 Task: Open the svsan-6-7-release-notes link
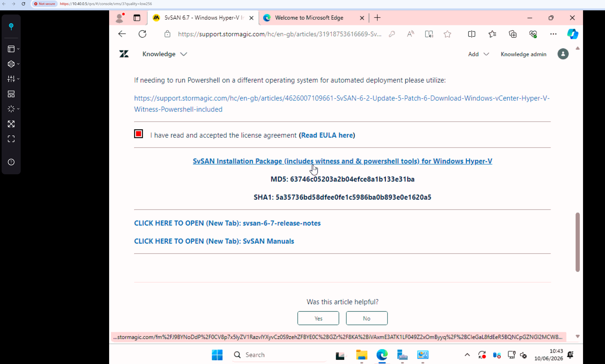coord(227,223)
